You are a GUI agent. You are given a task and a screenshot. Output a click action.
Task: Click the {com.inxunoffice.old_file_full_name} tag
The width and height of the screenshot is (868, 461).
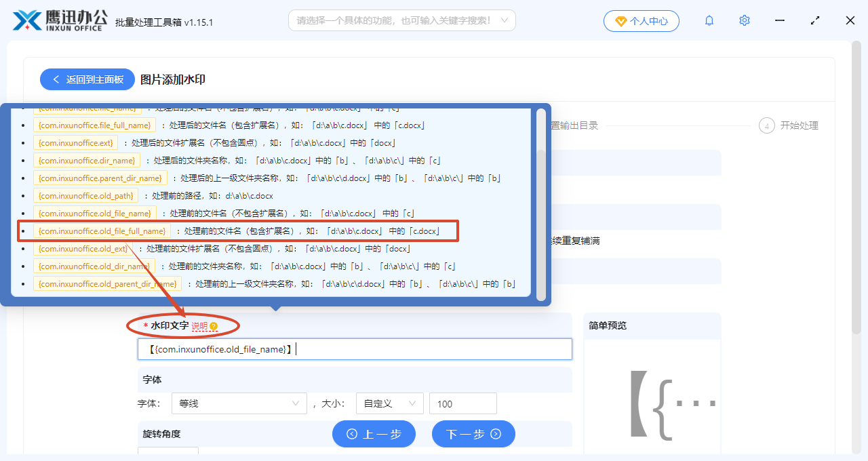[x=102, y=231]
